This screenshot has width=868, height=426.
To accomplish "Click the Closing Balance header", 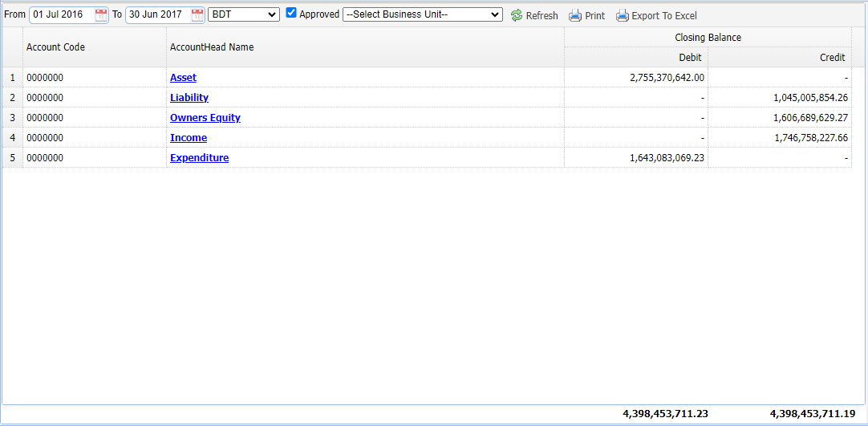I will coord(708,38).
